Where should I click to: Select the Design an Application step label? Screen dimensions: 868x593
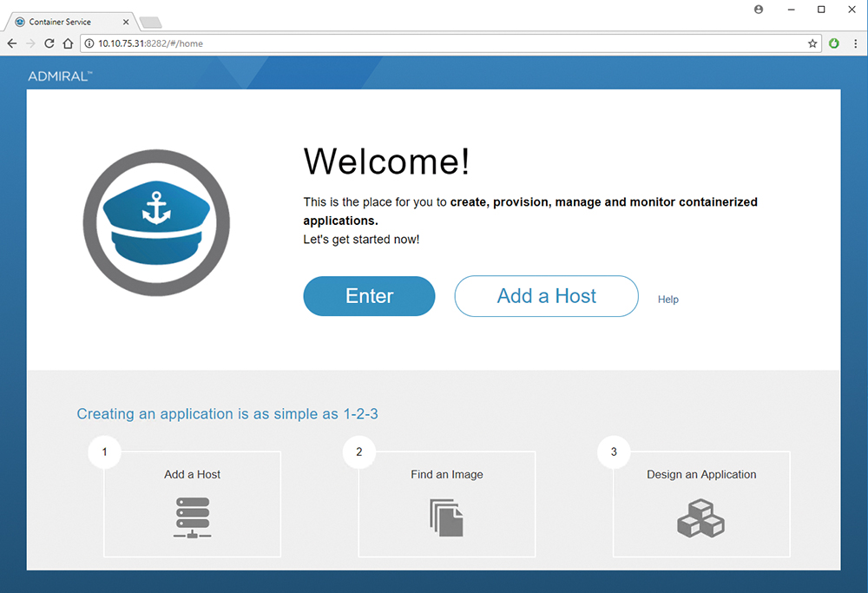701,475
